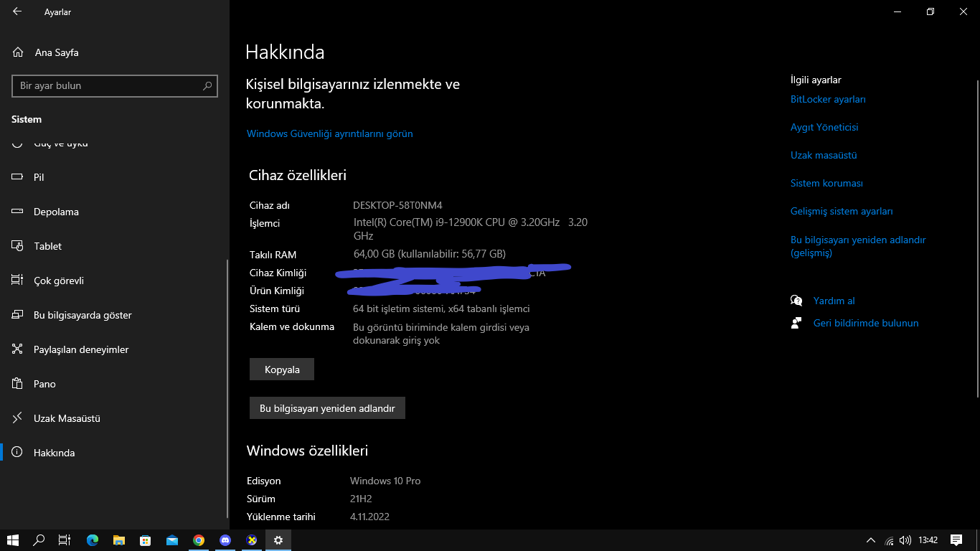Click the volume speaker icon in the tray
This screenshot has width=980, height=551.
[x=905, y=540]
